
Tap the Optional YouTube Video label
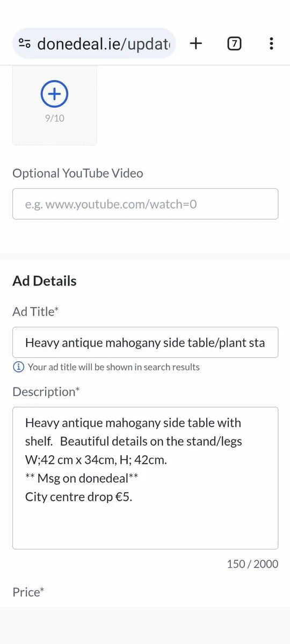click(x=78, y=173)
